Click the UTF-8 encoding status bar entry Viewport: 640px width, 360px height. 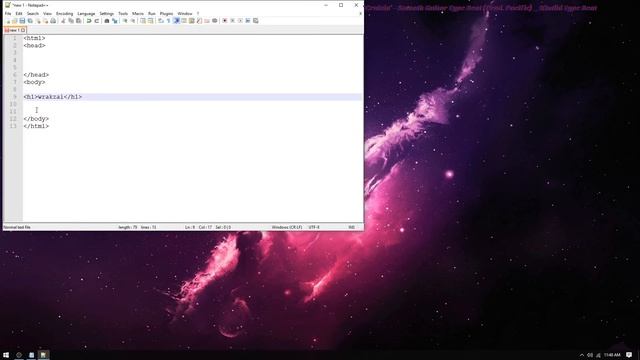(314, 227)
